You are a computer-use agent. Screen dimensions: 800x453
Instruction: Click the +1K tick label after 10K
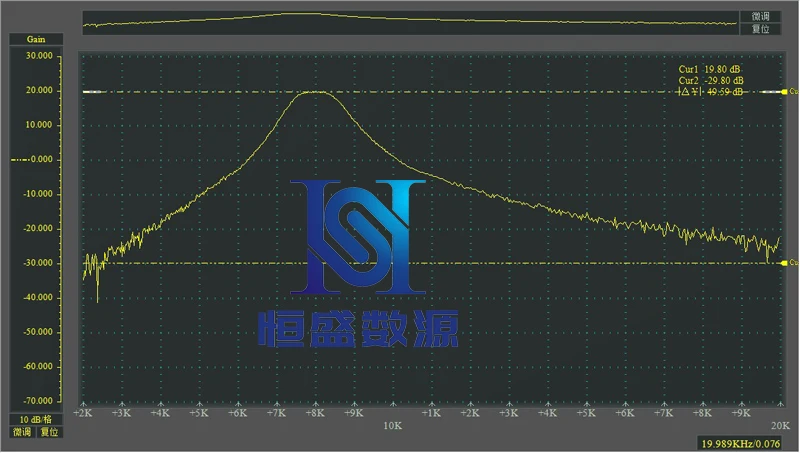coord(431,413)
